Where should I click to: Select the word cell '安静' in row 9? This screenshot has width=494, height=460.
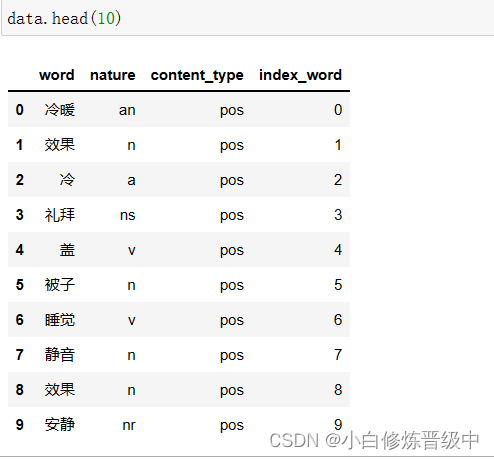point(60,425)
